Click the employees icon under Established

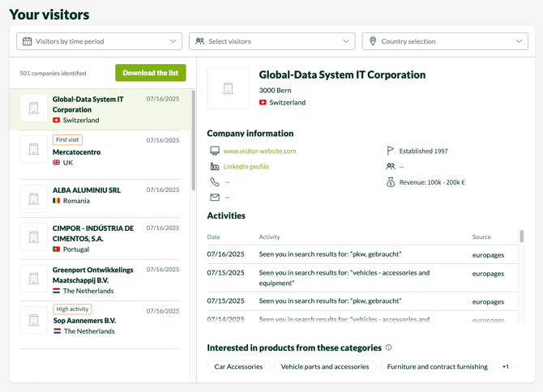click(391, 166)
